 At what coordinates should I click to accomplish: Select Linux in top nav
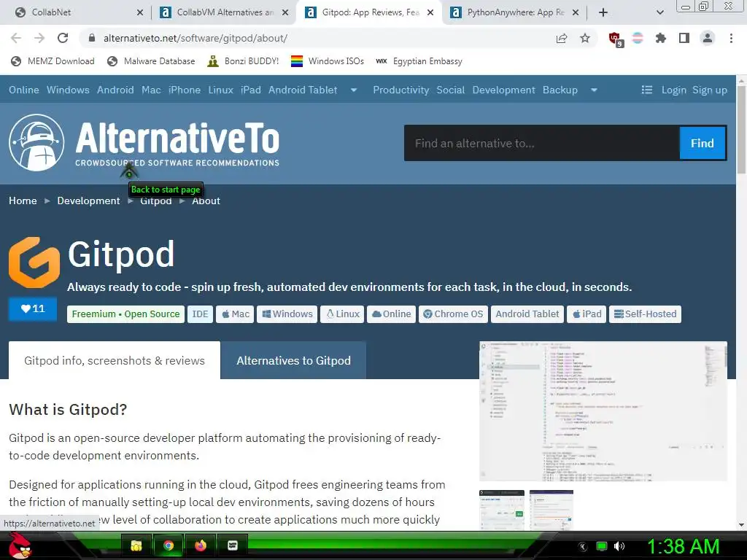(220, 90)
